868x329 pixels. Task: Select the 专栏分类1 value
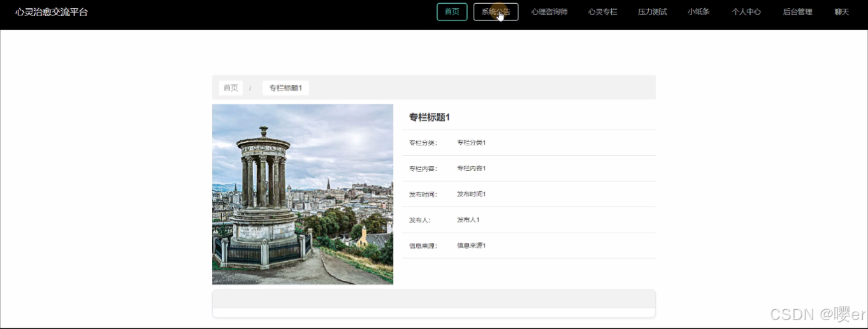coord(472,143)
